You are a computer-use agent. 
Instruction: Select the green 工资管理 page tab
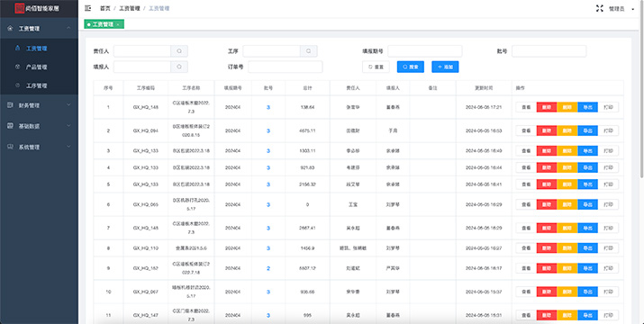(104, 24)
